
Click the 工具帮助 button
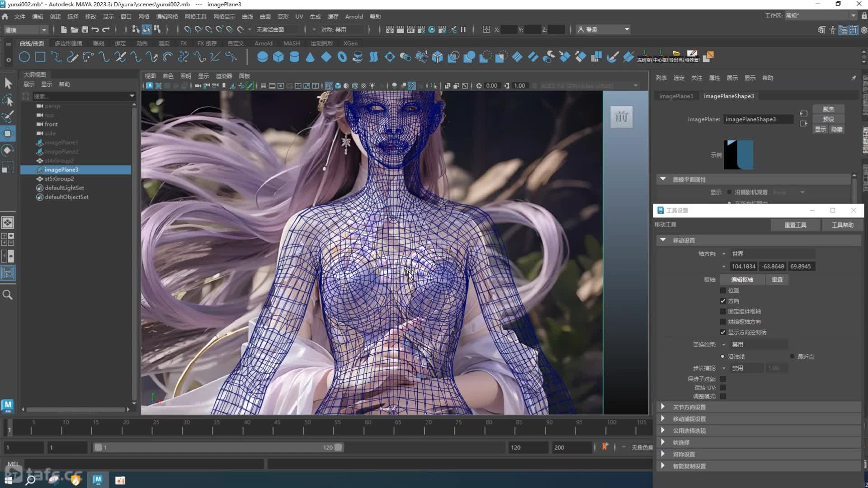point(843,225)
